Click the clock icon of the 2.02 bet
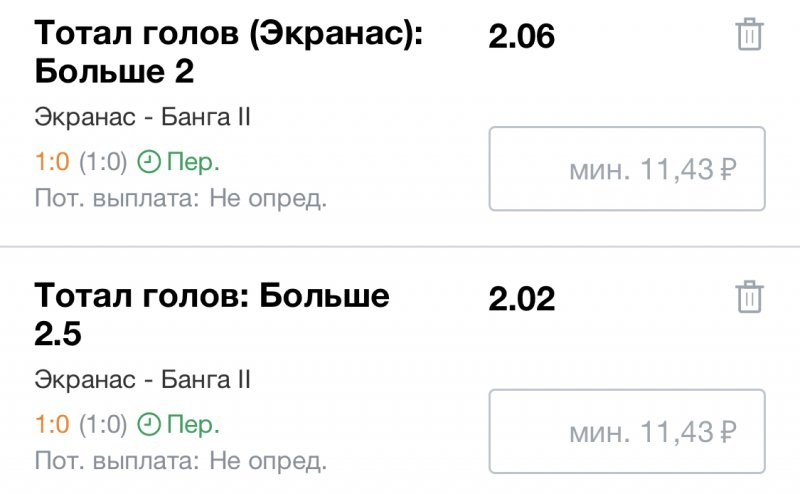This screenshot has width=800, height=494. 149,424
